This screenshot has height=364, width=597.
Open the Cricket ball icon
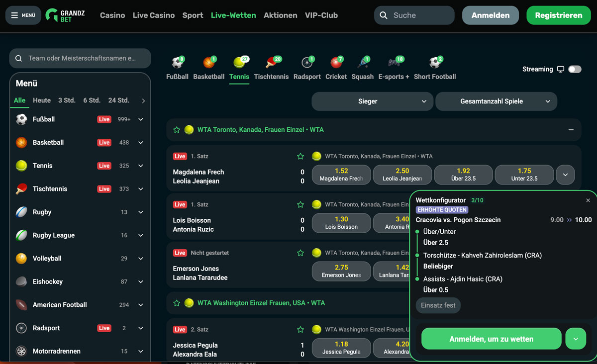pyautogui.click(x=336, y=63)
